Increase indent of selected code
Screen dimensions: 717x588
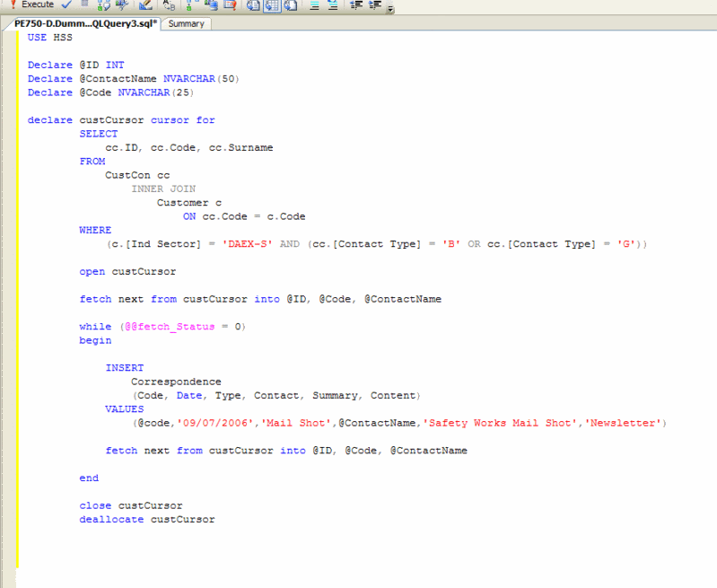375,4
